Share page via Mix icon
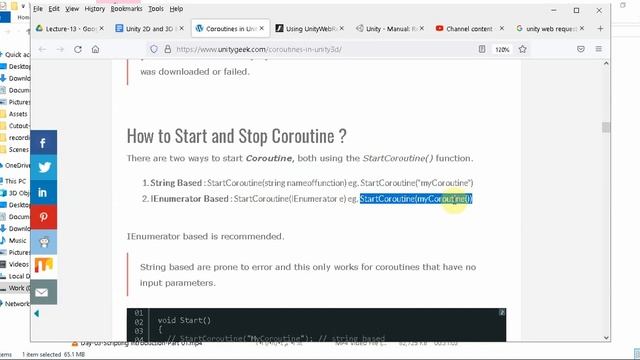 43,266
